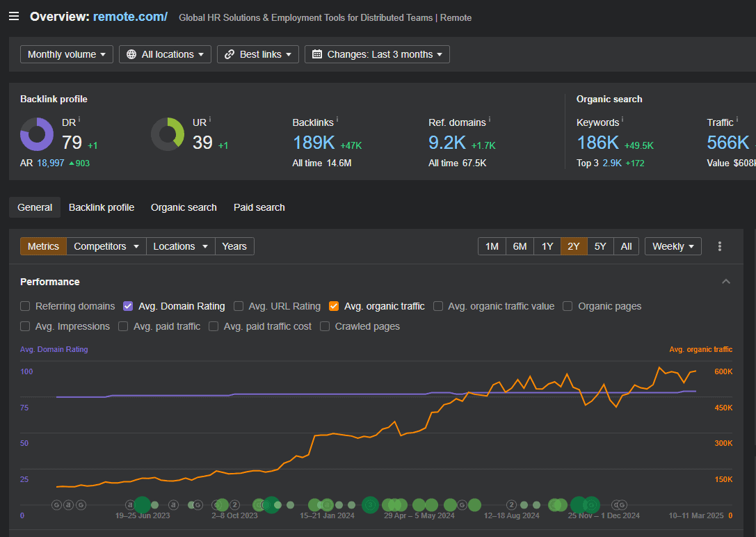Expand the All locations dropdown
756x537 pixels.
pos(166,54)
